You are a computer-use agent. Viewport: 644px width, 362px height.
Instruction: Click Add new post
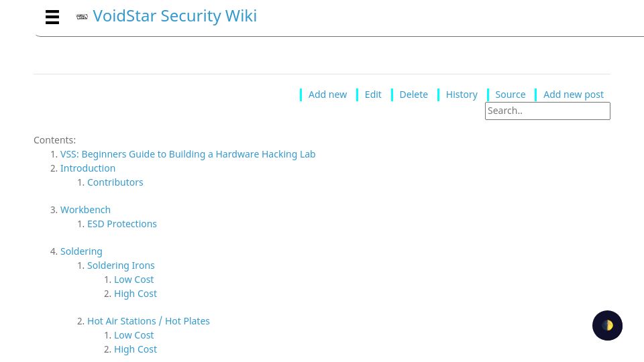(574, 95)
